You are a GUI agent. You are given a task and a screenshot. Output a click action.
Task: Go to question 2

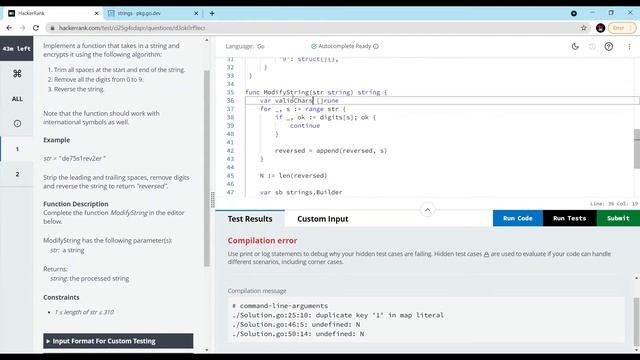point(17,174)
